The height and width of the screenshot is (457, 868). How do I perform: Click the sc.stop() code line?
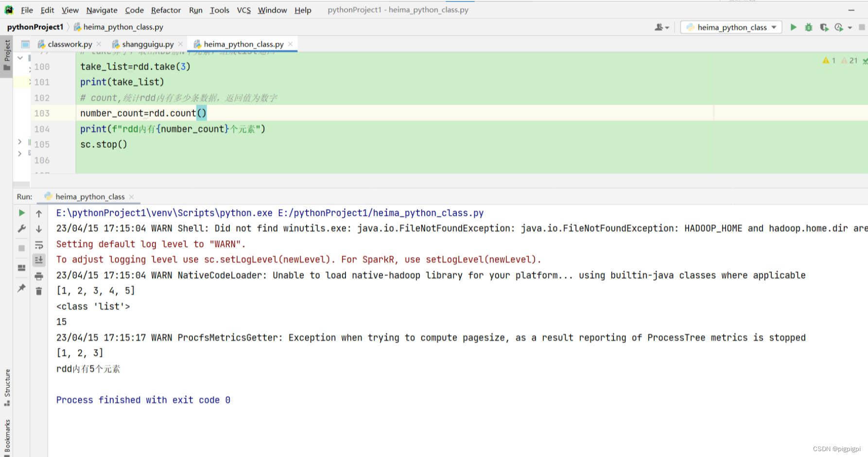(x=104, y=144)
